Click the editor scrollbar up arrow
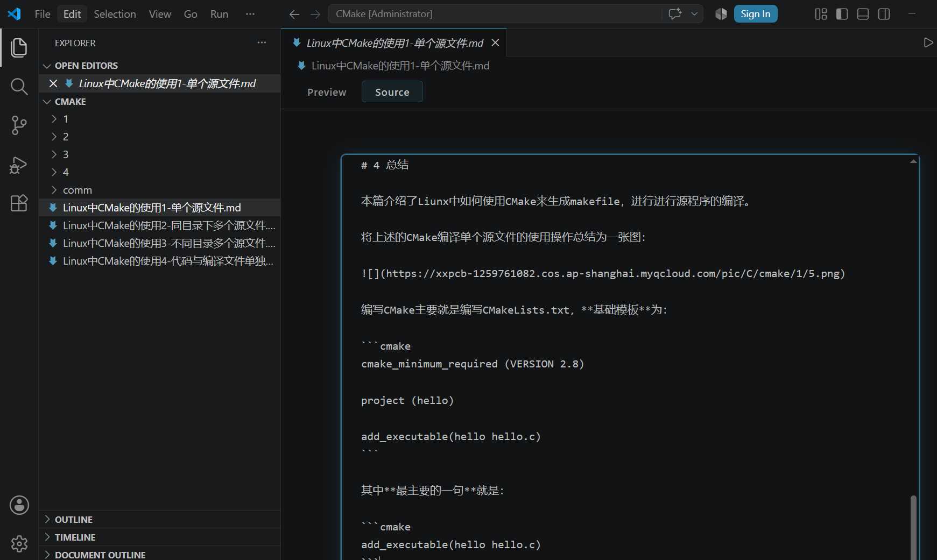The width and height of the screenshot is (937, 560). (x=913, y=161)
